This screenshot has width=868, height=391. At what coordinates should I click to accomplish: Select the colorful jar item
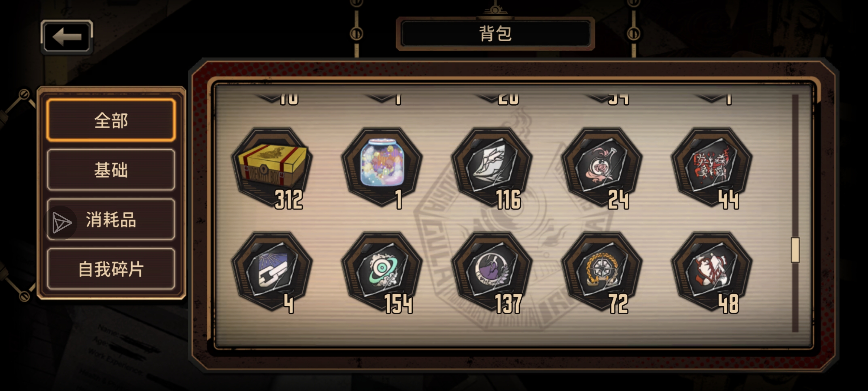pos(382,168)
